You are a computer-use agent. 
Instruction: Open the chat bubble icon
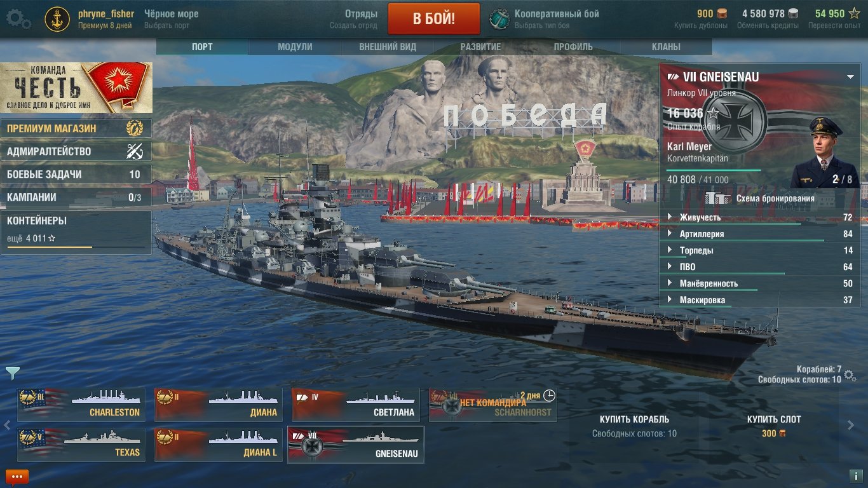(x=17, y=476)
